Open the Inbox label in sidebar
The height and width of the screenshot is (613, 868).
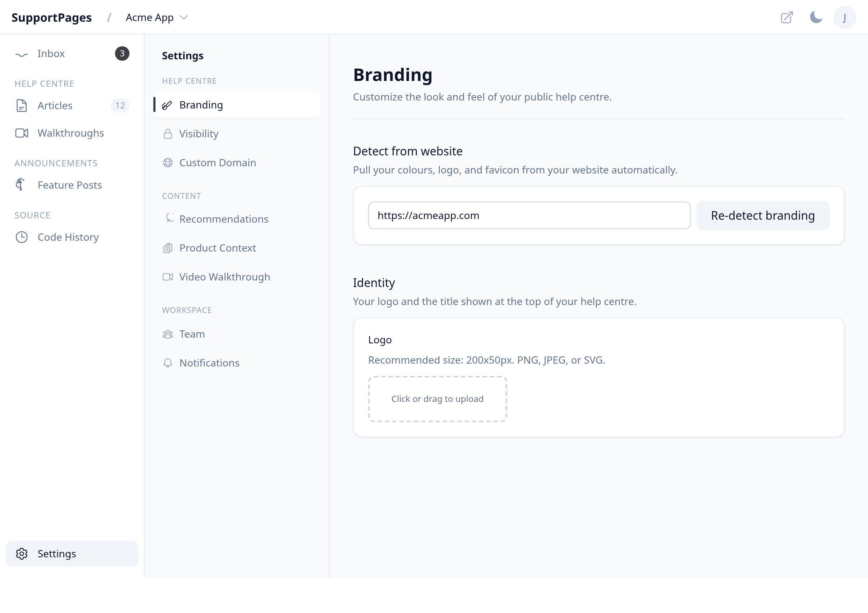(x=51, y=53)
